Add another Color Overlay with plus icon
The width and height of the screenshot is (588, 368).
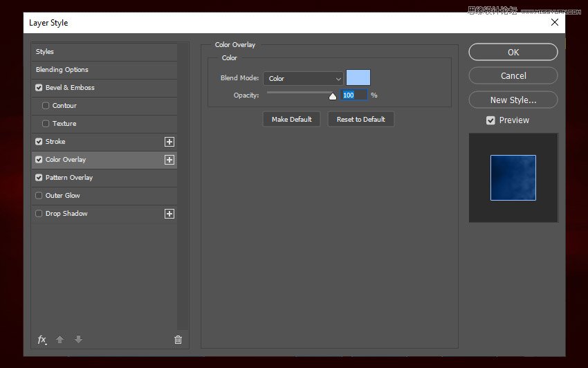pyautogui.click(x=169, y=160)
